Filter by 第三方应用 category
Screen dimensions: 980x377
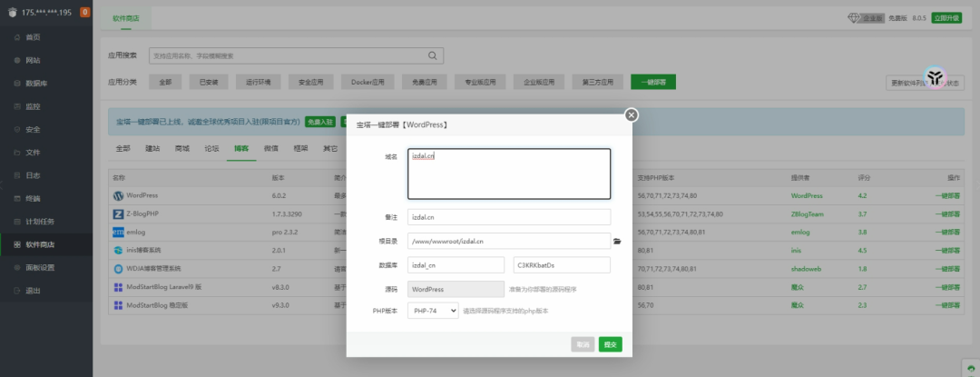pyautogui.click(x=597, y=82)
